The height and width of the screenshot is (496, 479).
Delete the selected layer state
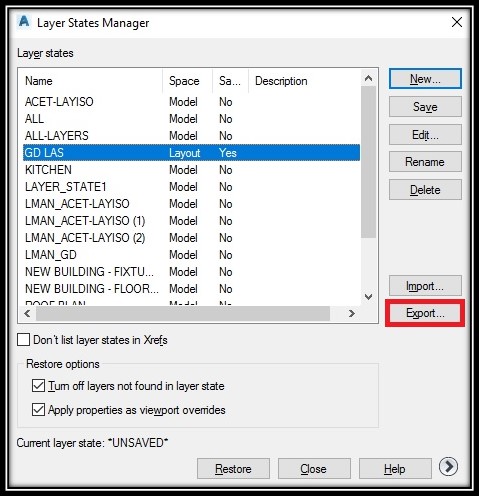tap(425, 190)
